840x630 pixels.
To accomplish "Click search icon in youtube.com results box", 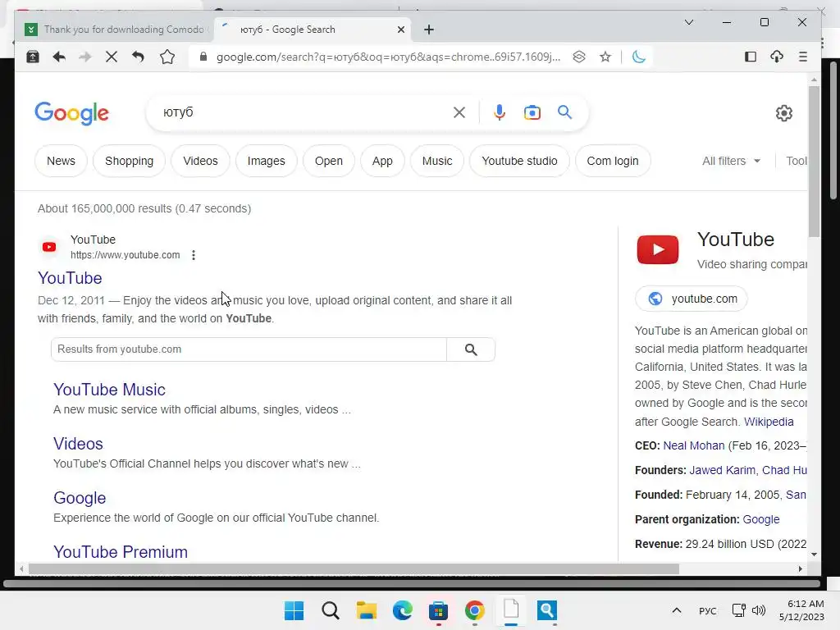I will (471, 349).
